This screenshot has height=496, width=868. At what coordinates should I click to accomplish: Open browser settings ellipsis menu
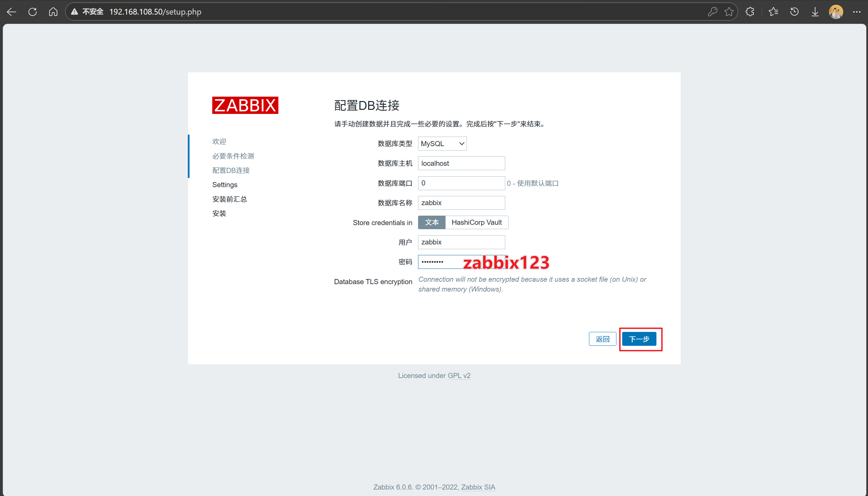tap(857, 12)
